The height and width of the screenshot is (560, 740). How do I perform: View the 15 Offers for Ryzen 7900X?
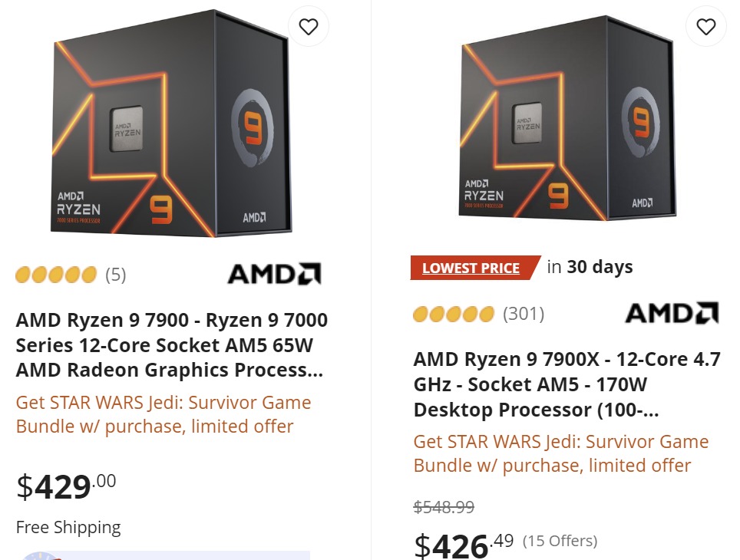560,541
